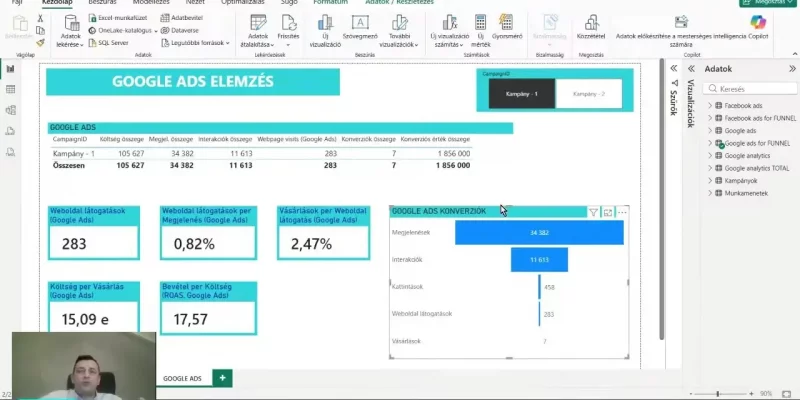
Task: Select GOOGLE ADS page tab
Action: [182, 379]
